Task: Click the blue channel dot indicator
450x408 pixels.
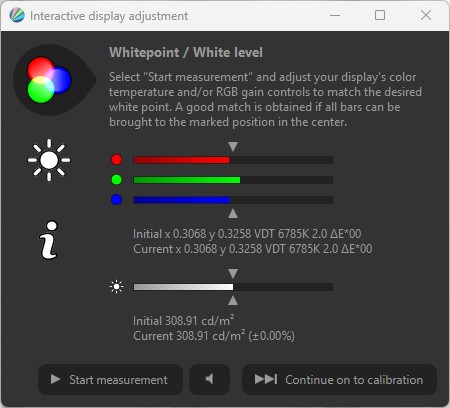Action: click(x=116, y=200)
